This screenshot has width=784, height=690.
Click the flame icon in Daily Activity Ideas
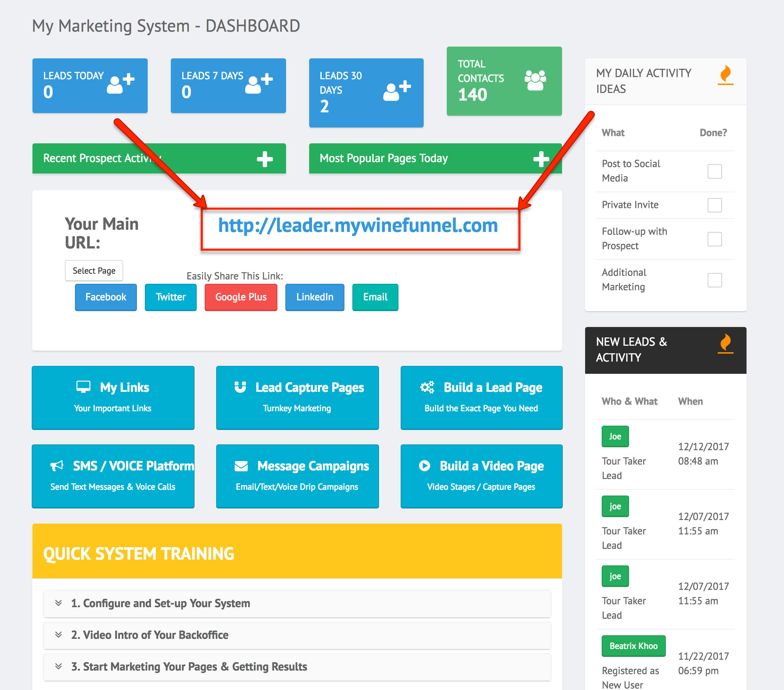pos(725,75)
